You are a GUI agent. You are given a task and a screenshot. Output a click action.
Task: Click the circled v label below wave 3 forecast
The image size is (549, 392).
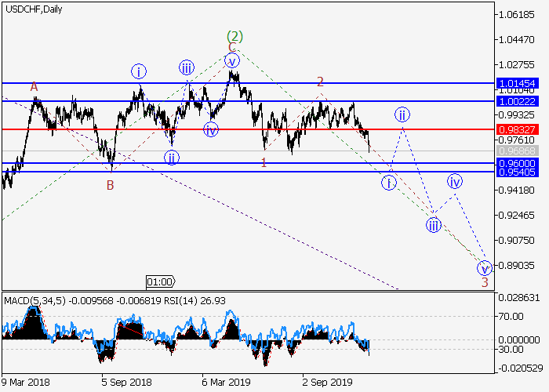[485, 268]
